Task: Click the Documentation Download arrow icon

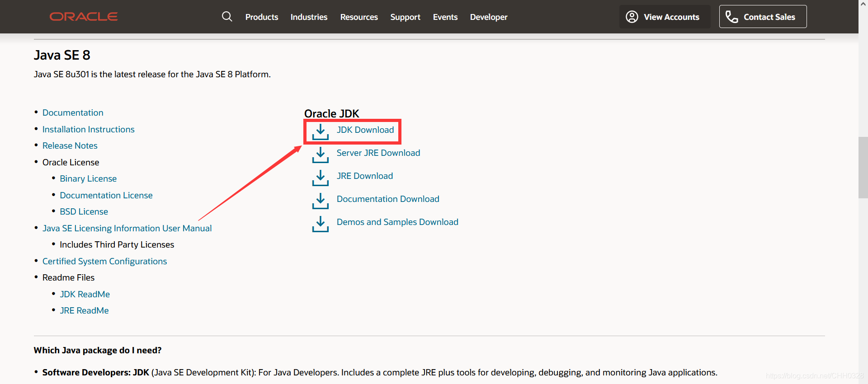Action: (321, 201)
